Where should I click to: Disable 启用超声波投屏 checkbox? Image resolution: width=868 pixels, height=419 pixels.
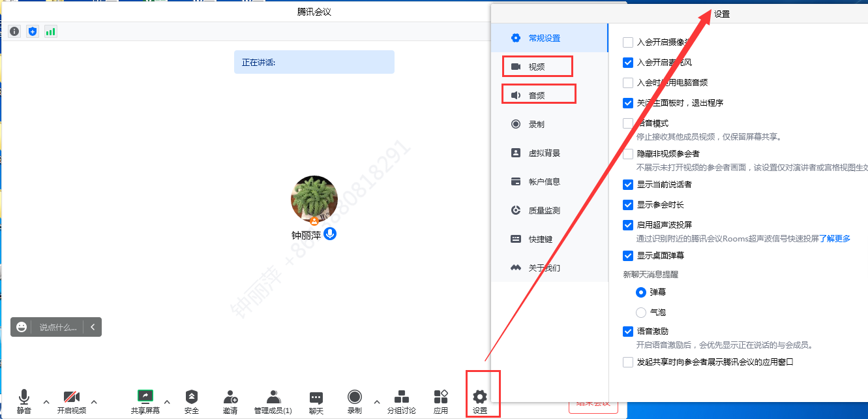coord(628,225)
